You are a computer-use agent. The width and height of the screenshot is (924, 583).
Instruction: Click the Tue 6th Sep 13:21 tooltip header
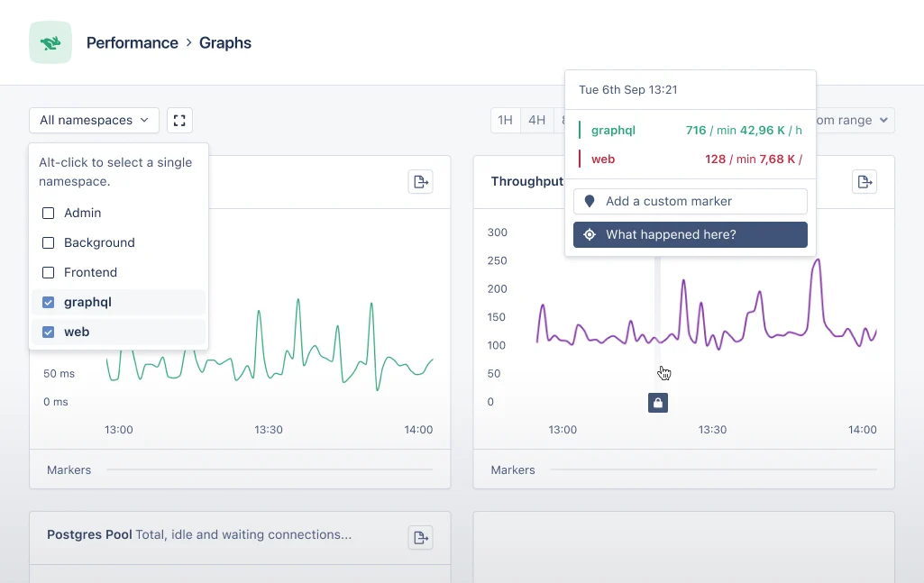[x=627, y=89]
